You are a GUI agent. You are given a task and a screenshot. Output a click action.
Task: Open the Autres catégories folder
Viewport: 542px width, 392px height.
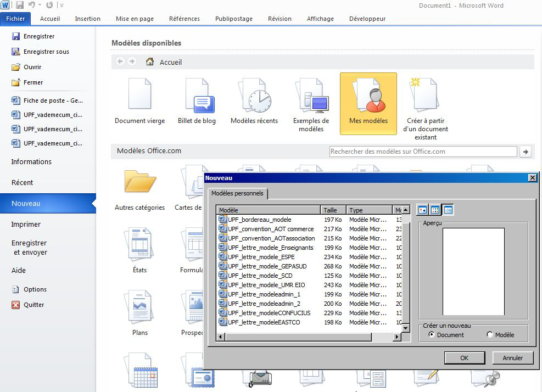pos(139,191)
